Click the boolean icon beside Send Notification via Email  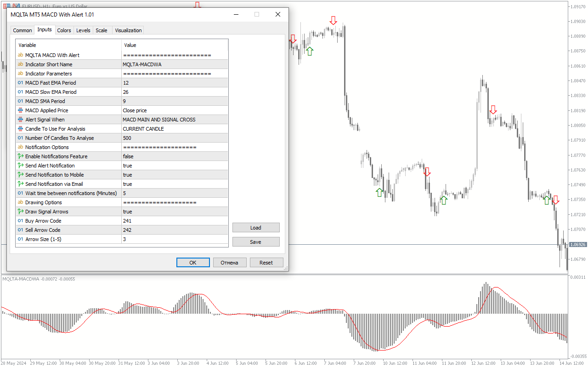point(20,184)
